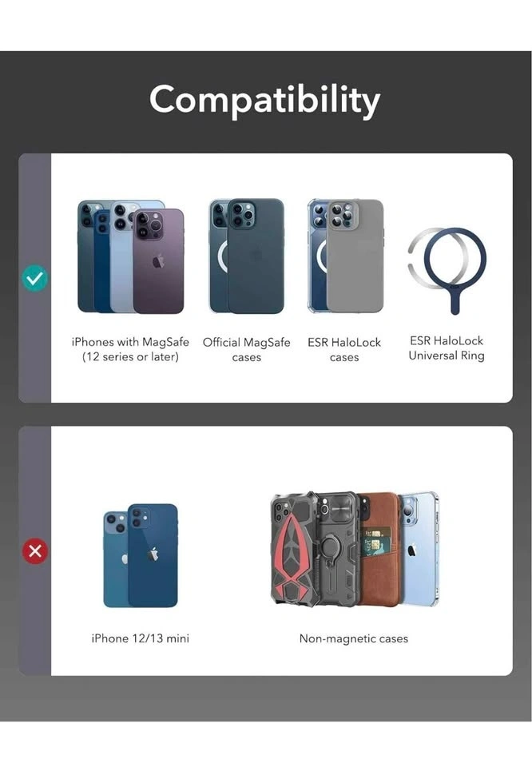Click the clear case on blue iPhone

(420, 550)
